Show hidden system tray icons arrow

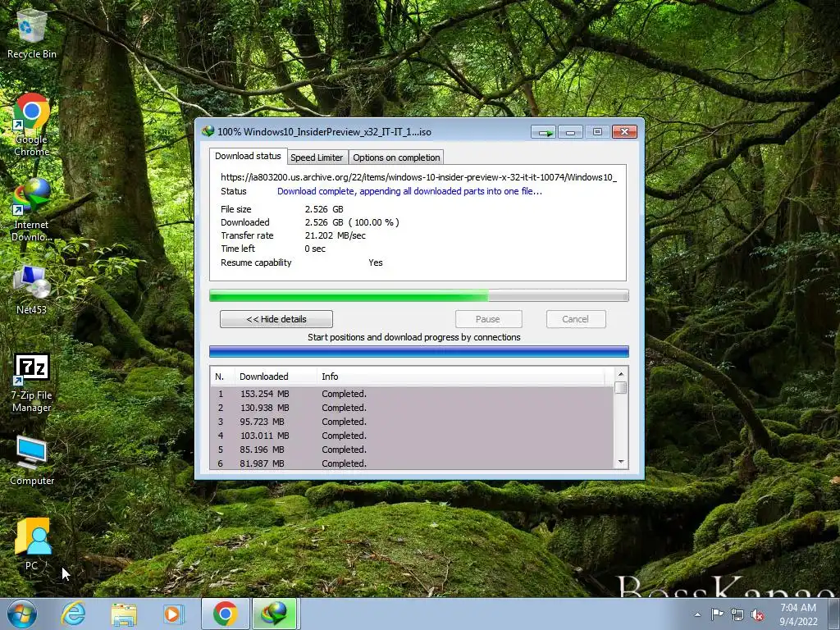coord(697,614)
